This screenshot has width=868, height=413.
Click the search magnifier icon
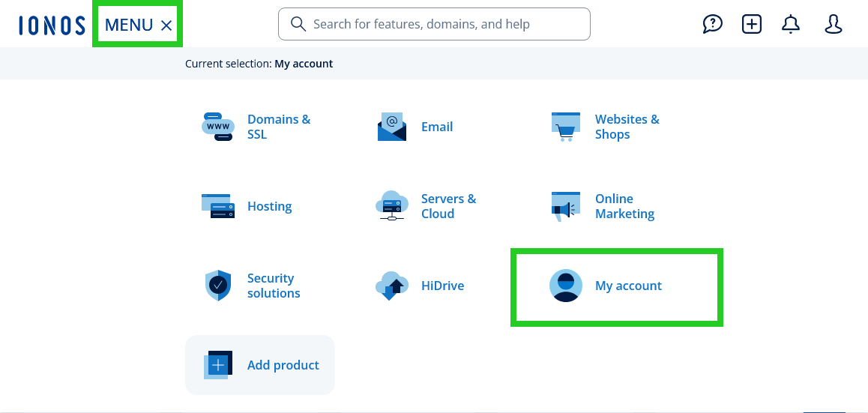298,24
